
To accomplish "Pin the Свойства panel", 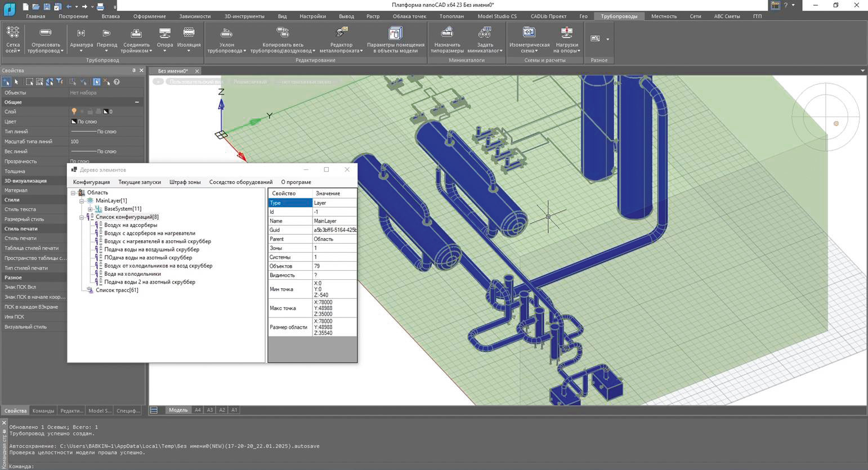I will [x=134, y=70].
